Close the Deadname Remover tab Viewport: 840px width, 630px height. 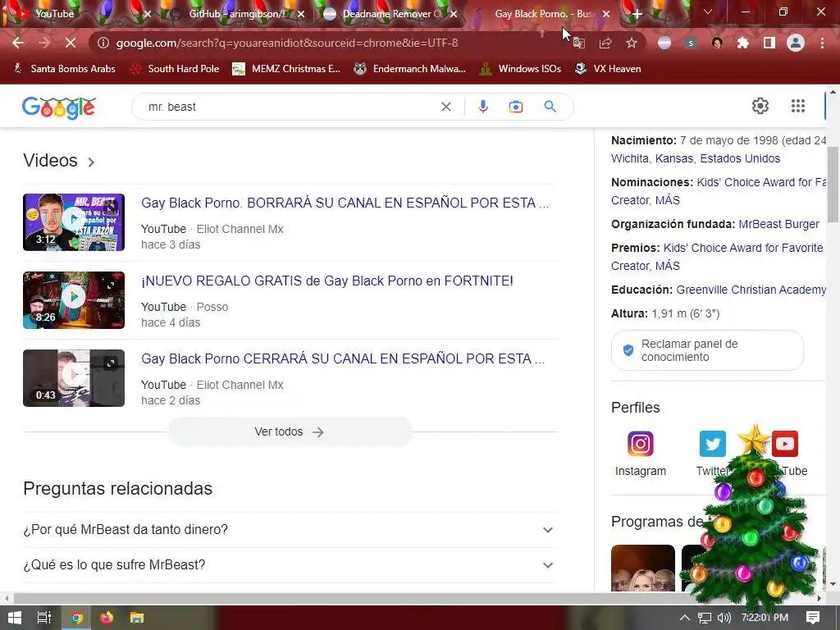pos(454,15)
